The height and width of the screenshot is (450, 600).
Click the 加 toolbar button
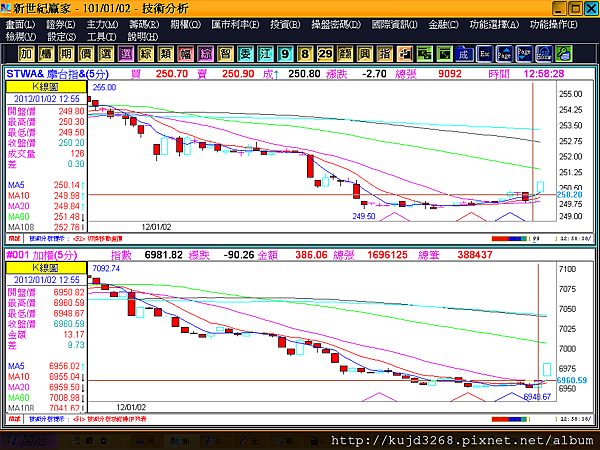26,54
